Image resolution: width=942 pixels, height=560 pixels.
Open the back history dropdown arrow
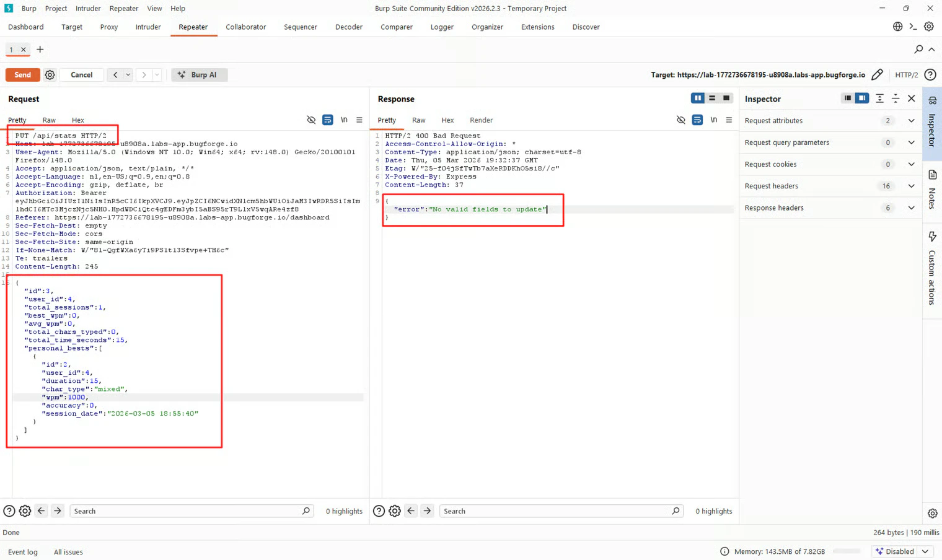pyautogui.click(x=128, y=75)
